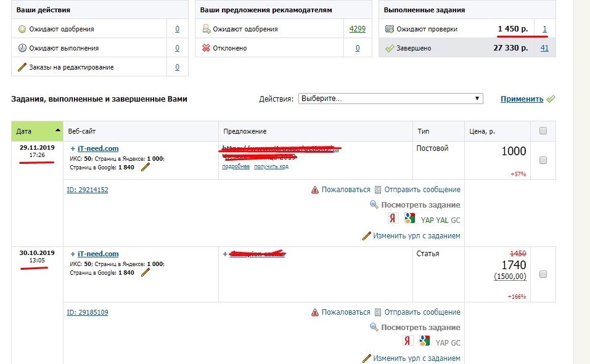Toggle select-all checkbox in table header

click(543, 131)
